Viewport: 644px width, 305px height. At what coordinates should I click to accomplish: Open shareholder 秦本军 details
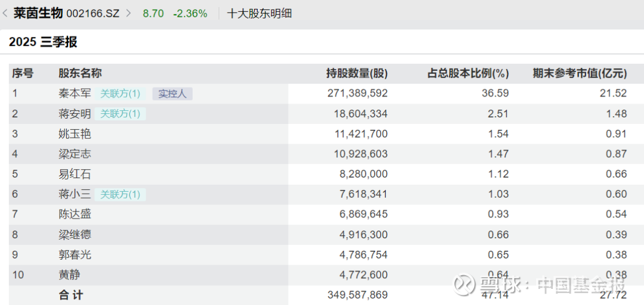[74, 94]
